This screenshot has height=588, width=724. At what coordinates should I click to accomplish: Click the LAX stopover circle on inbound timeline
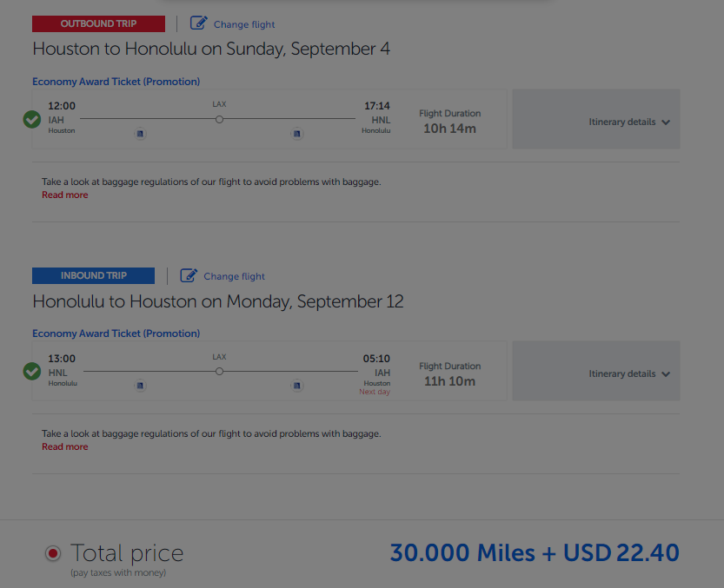219,371
